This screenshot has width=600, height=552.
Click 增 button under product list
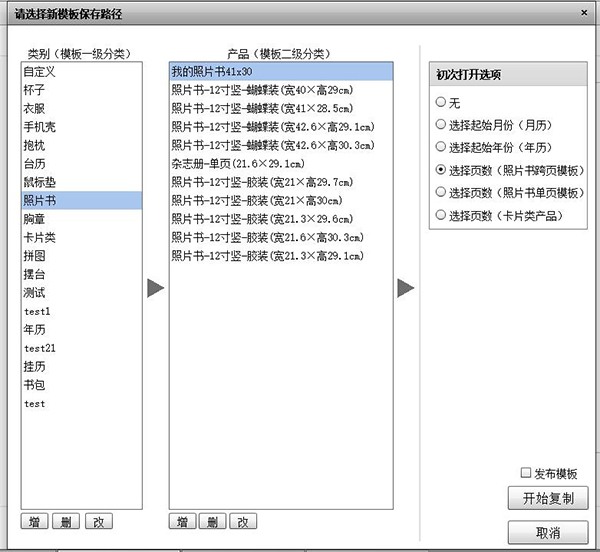183,521
